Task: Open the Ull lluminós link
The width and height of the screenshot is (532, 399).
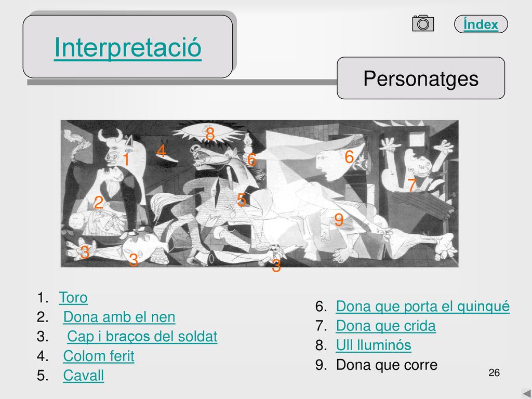Action: tap(374, 345)
